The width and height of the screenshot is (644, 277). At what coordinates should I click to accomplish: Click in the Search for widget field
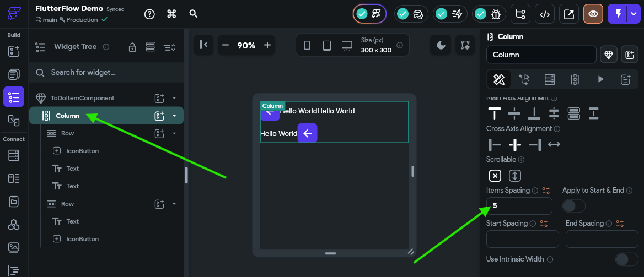[106, 73]
